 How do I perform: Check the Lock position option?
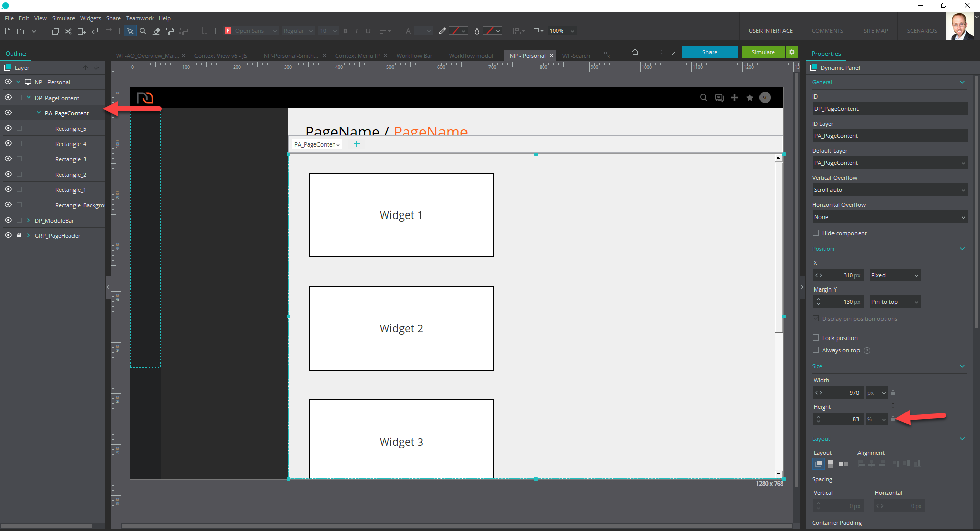coord(816,338)
